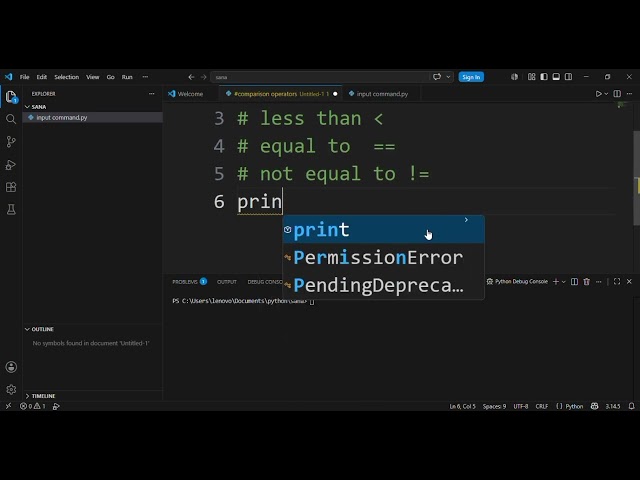Open the Accounts menu icon
The image size is (640, 480).
(x=11, y=367)
